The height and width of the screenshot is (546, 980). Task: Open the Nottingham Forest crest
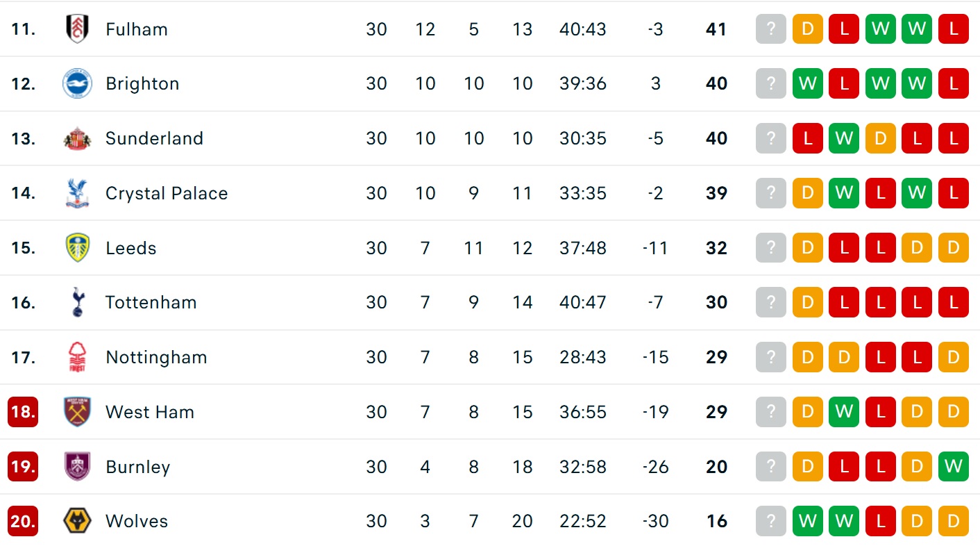tap(77, 357)
